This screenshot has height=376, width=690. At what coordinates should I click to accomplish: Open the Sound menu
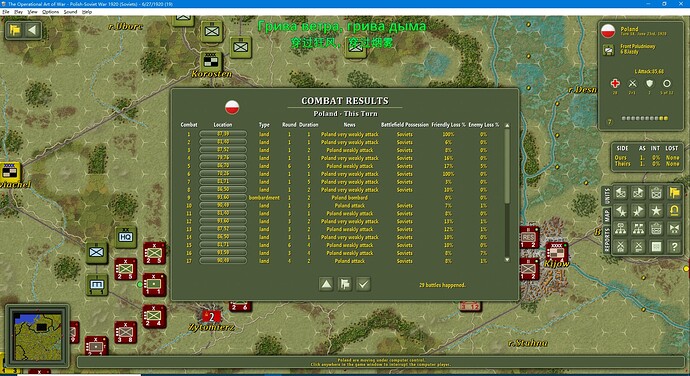pos(70,12)
